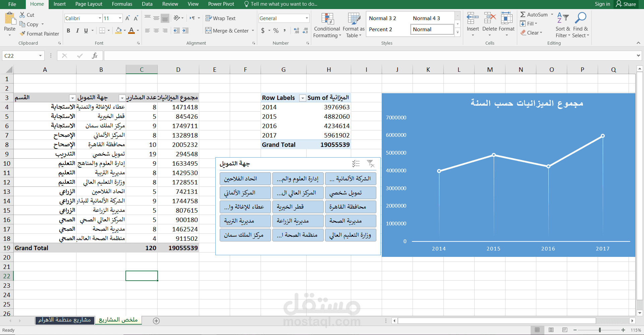This screenshot has width=644, height=335.
Task: Toggle underline formatting
Action: click(x=86, y=31)
